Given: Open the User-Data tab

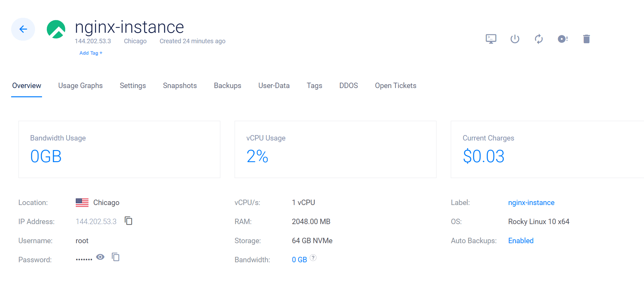Looking at the screenshot, I should [x=274, y=86].
